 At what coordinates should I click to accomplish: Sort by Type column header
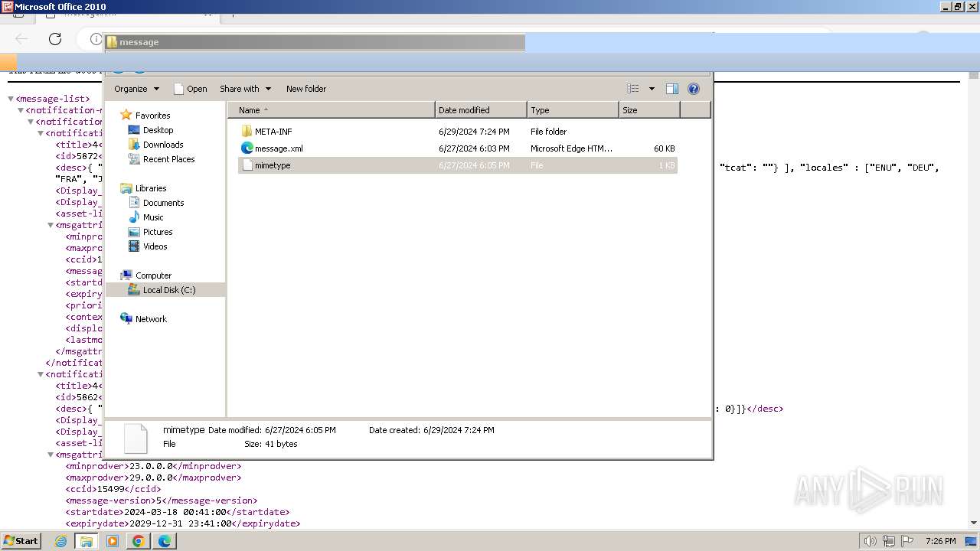coord(573,110)
